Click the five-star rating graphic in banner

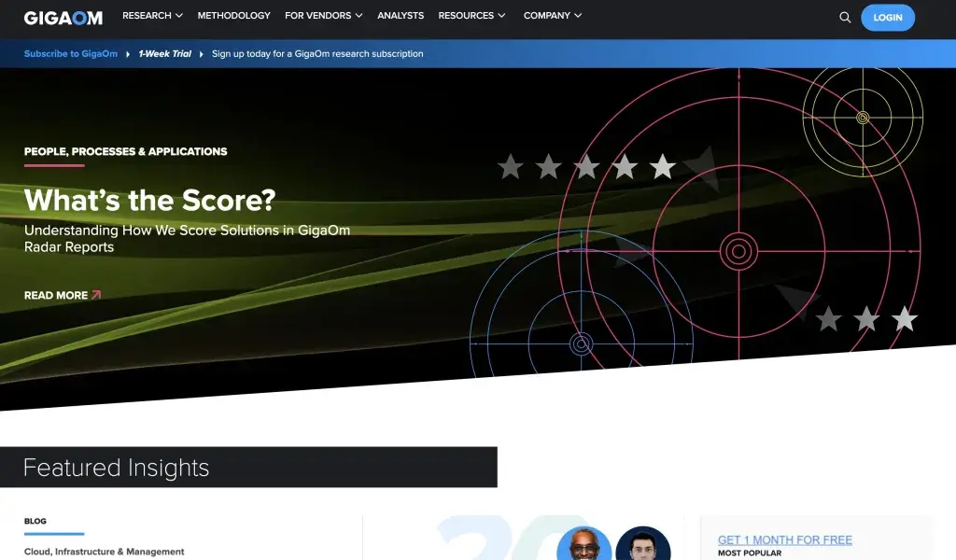(x=586, y=167)
